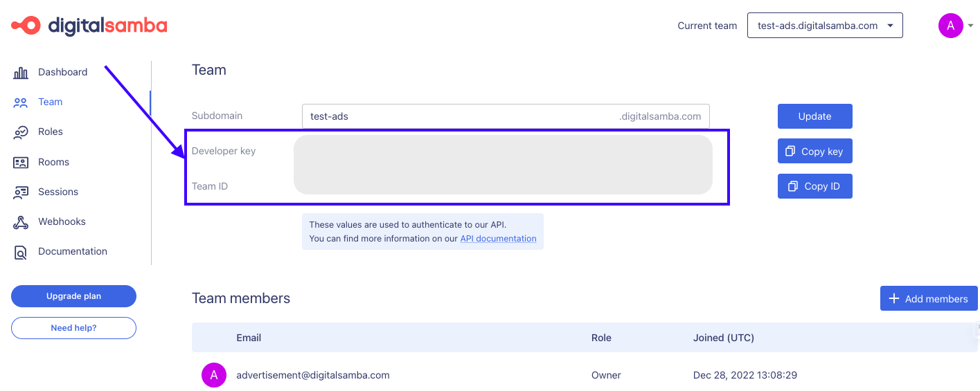Image resolution: width=980 pixels, height=391 pixels.
Task: Click the Upgrade plan button
Action: [73, 296]
